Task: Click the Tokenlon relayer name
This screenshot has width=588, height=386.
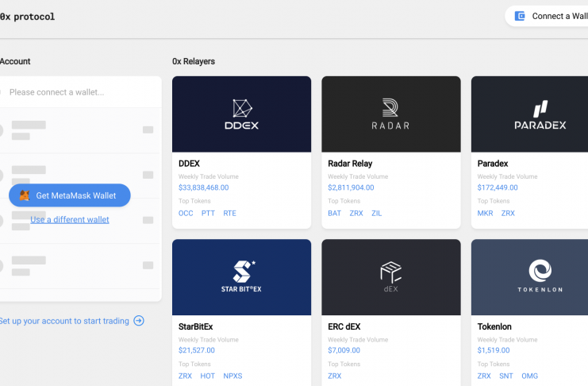Action: coord(494,326)
